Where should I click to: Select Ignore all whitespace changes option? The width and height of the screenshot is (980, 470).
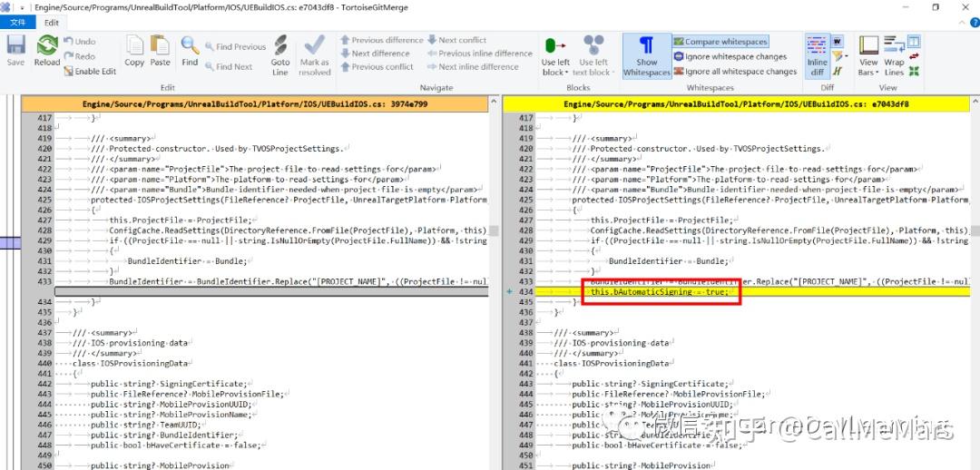click(736, 72)
